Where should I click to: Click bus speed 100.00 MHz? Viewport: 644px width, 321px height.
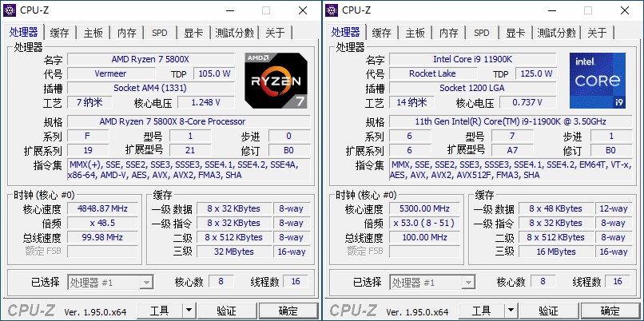click(x=425, y=237)
